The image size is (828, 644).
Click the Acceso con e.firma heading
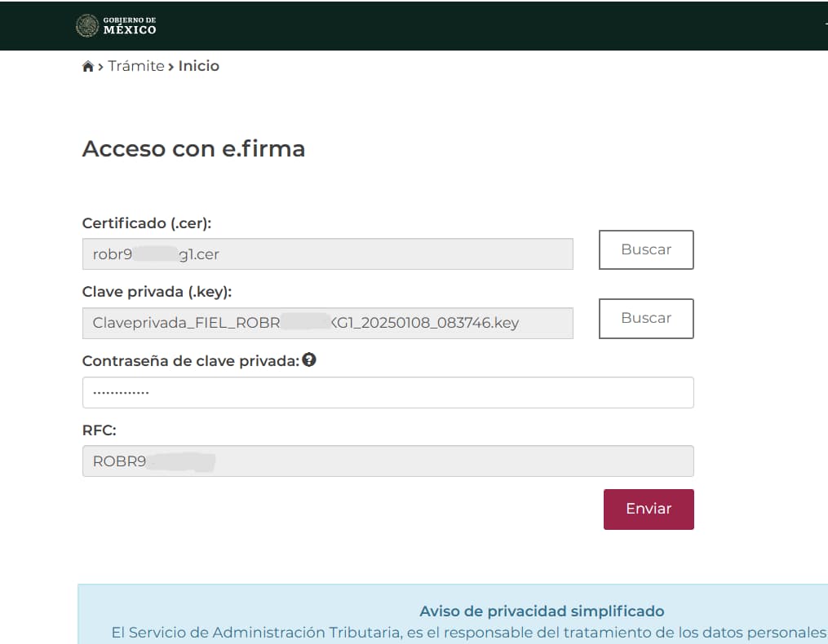coord(194,149)
